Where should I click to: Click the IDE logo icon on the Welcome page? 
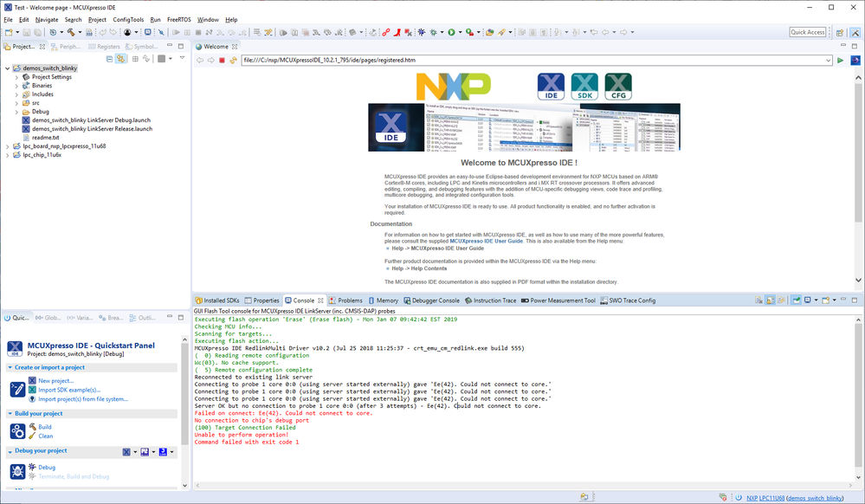(551, 87)
